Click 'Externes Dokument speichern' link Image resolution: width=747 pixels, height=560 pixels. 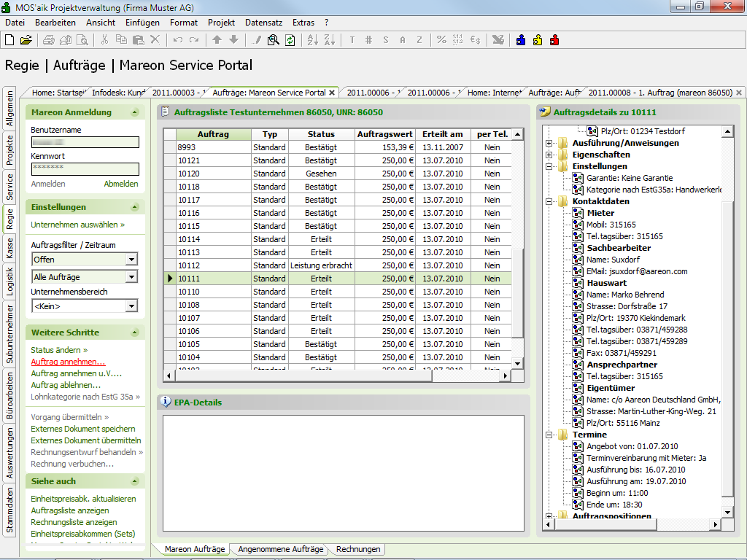pyautogui.click(x=83, y=429)
